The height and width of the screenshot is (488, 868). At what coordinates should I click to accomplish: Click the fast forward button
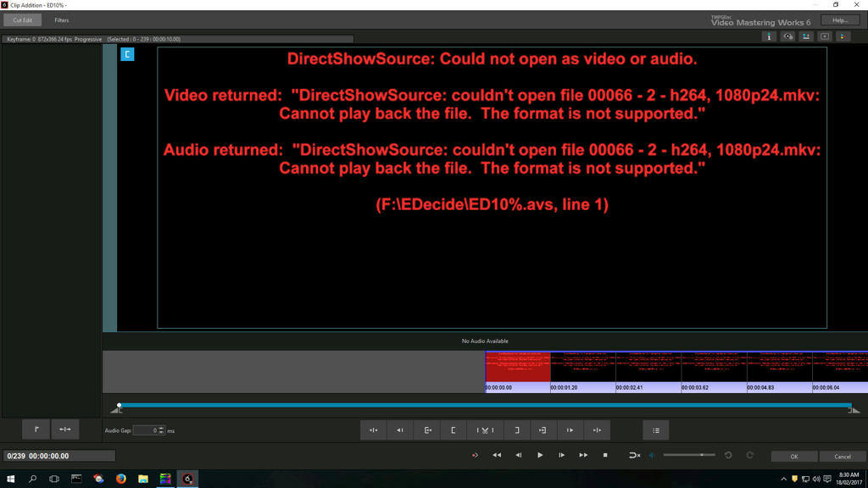tap(583, 455)
